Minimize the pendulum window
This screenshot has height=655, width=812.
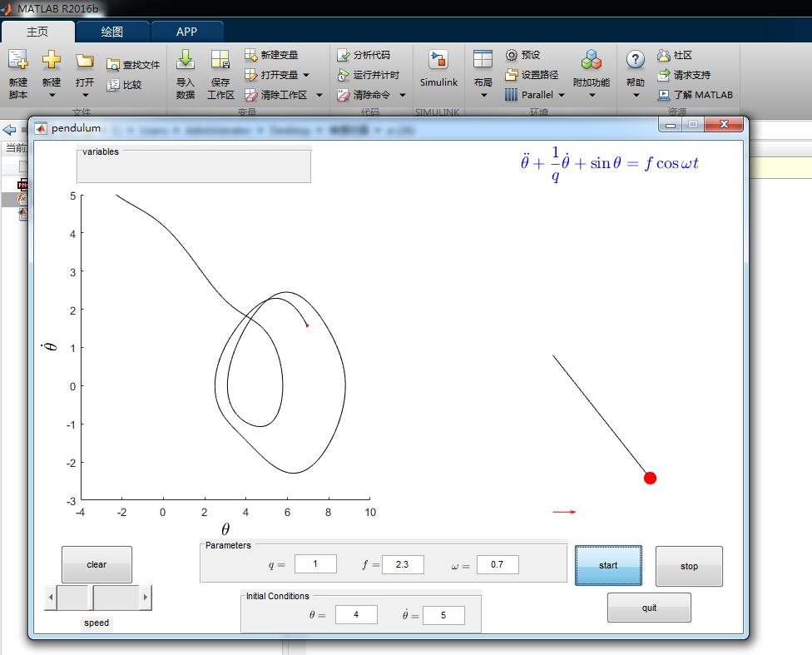click(671, 124)
